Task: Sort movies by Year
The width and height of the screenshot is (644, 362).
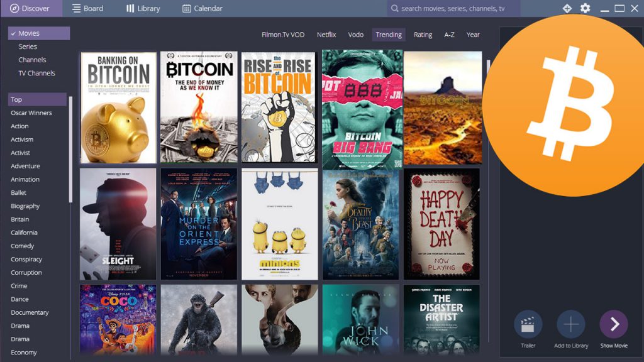Action: click(x=473, y=35)
